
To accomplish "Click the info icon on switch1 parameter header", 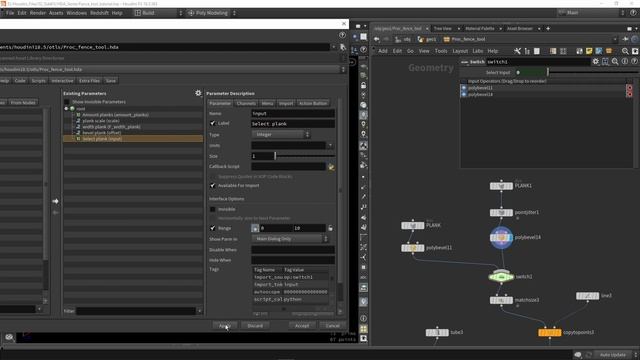I will coord(625,62).
